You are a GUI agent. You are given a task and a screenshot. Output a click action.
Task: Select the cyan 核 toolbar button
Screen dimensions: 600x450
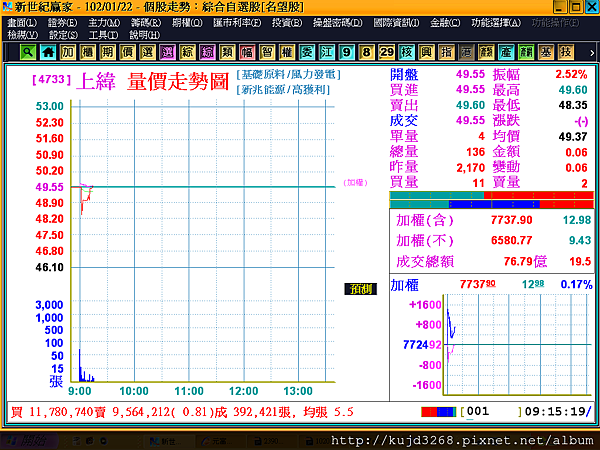pyautogui.click(x=406, y=52)
